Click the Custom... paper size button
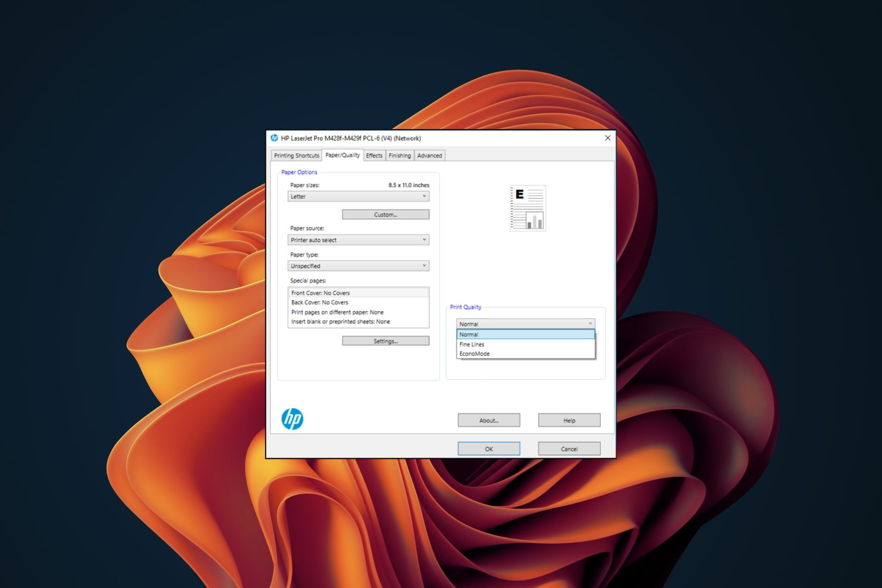Screen dimensions: 882x588 (x=385, y=215)
